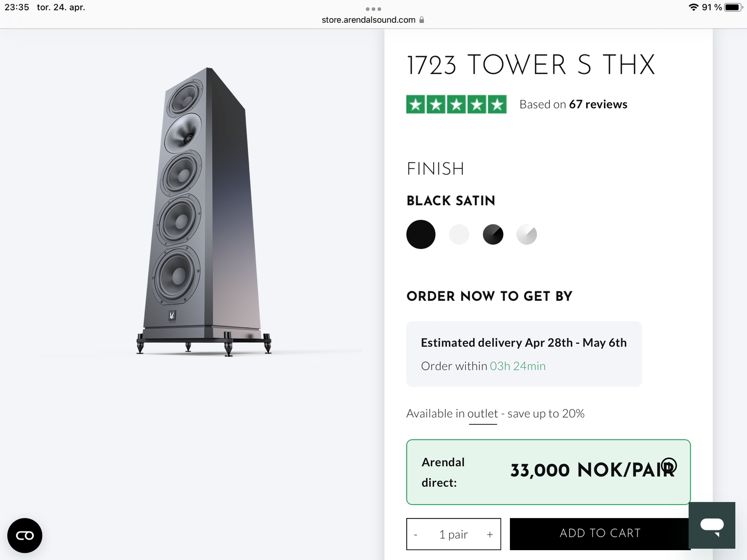747x560 pixels.
Task: Tap the store.arendalsound.com address bar
Action: [368, 20]
